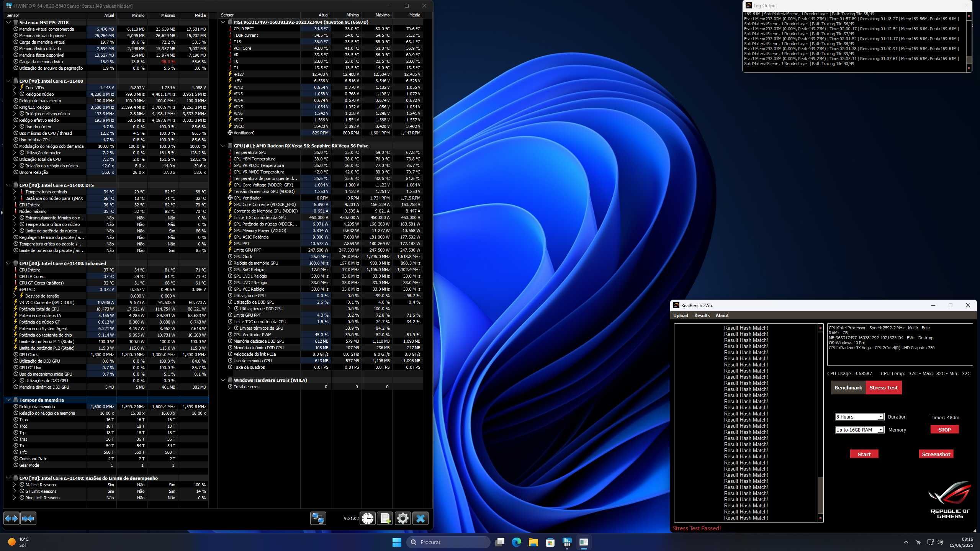Open File Explorer from the taskbar
The width and height of the screenshot is (980, 551).
click(533, 542)
